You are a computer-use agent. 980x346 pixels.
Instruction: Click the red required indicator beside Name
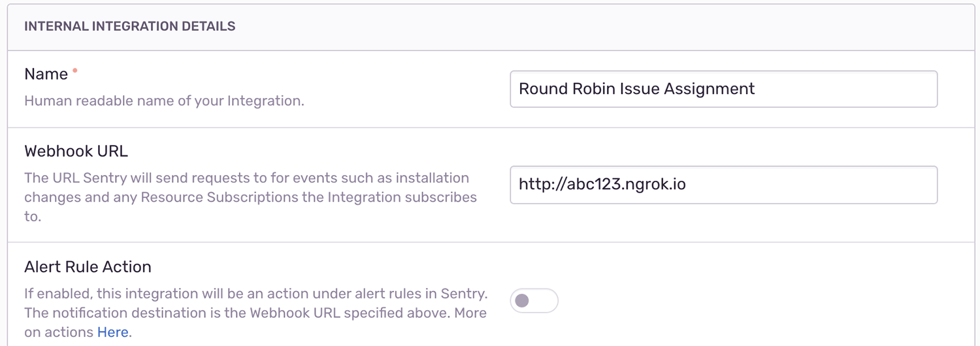(x=74, y=70)
